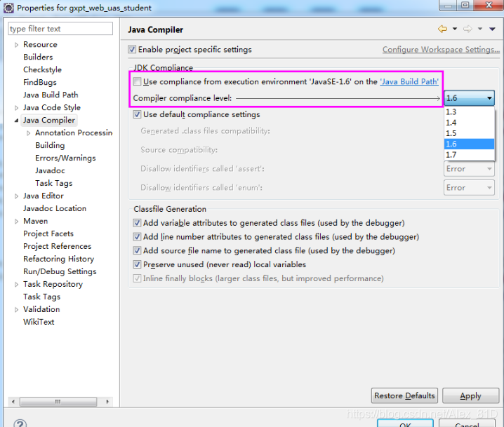Open the view menu triangle icon
504x427 pixels.
click(x=491, y=29)
